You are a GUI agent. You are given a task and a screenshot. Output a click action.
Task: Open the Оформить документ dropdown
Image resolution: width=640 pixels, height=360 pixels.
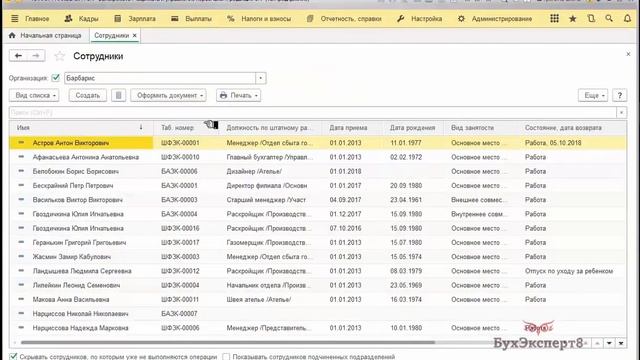click(x=168, y=96)
